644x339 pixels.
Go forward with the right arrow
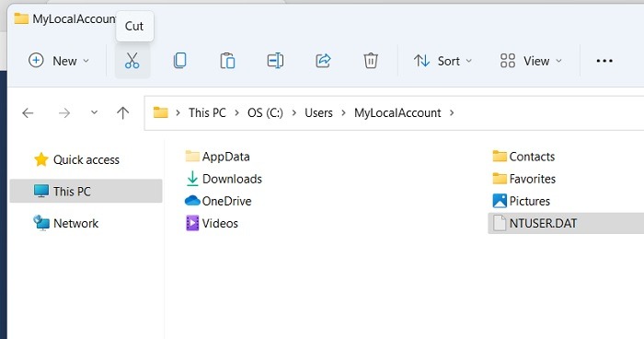coord(64,112)
